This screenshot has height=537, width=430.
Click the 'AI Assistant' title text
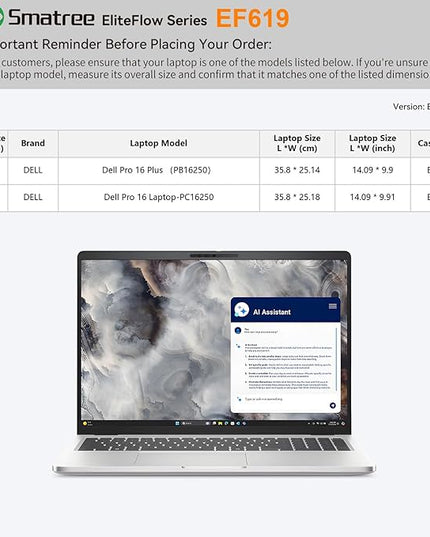click(x=272, y=312)
